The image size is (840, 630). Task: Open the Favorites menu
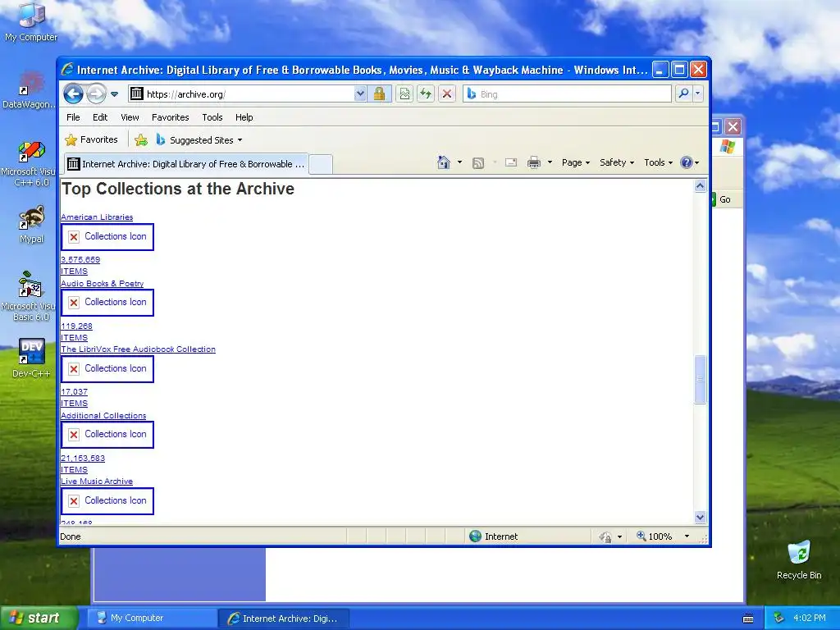click(x=170, y=117)
